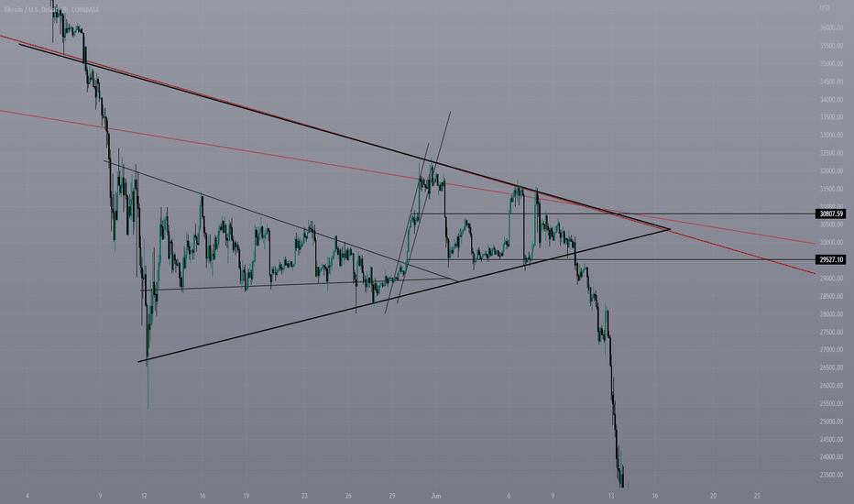Viewport: 854px width, 504px height.
Task: Open the USD currency selector
Action: pos(825,7)
